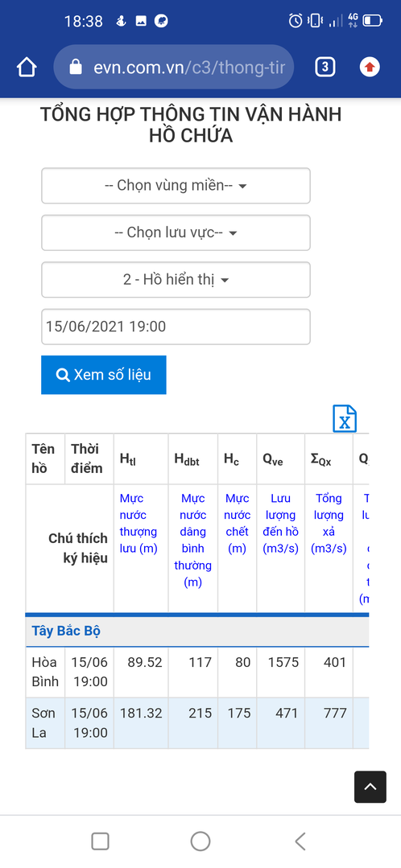The image size is (401, 868).
Task: Open the Chọn lưu vực dropdown
Action: pos(176,232)
